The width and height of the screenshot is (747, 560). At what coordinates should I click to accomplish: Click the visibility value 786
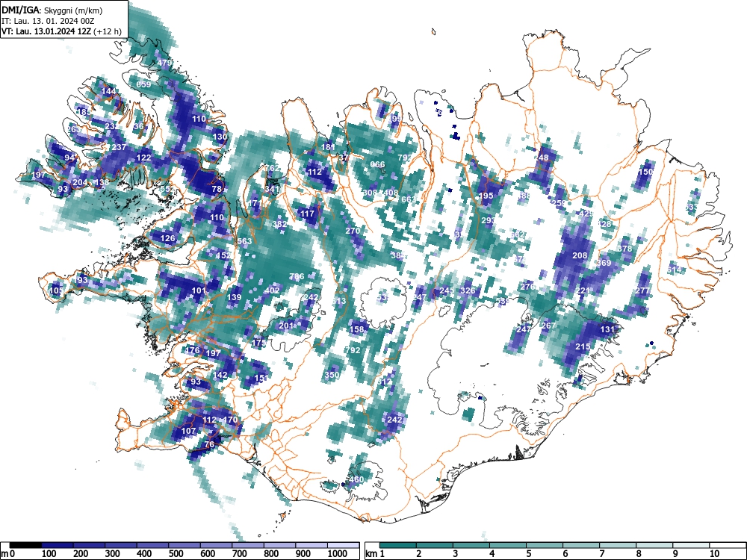coord(297,276)
